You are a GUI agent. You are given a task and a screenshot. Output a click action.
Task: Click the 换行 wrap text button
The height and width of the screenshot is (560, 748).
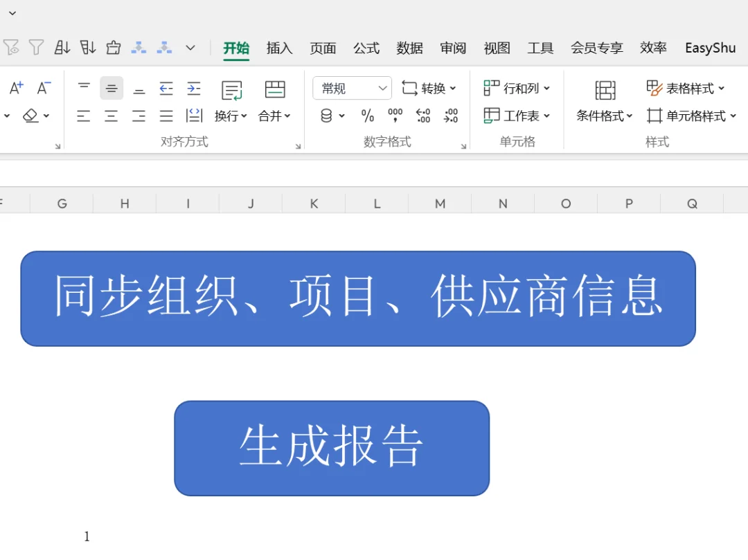(x=231, y=102)
